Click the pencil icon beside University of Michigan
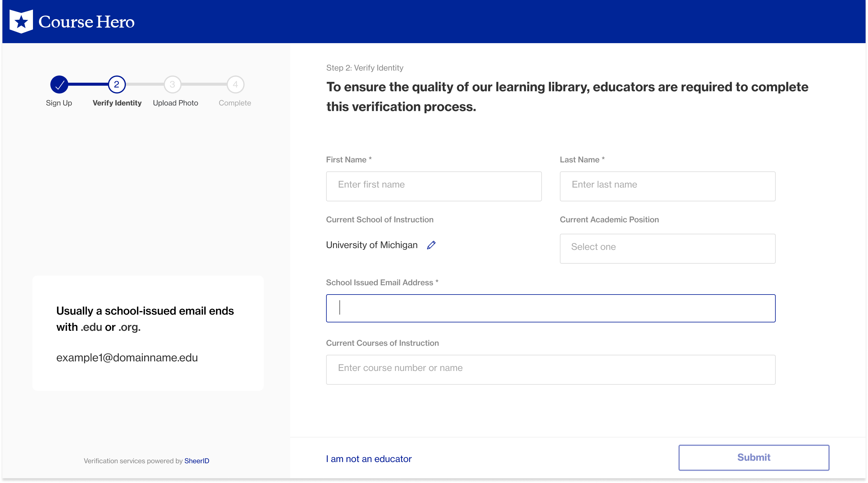Viewport: 868px width, 483px height. [431, 245]
